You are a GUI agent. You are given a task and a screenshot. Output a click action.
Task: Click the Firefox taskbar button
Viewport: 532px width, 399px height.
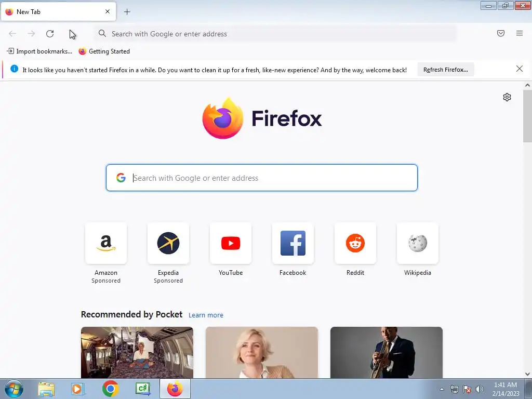tap(175, 389)
